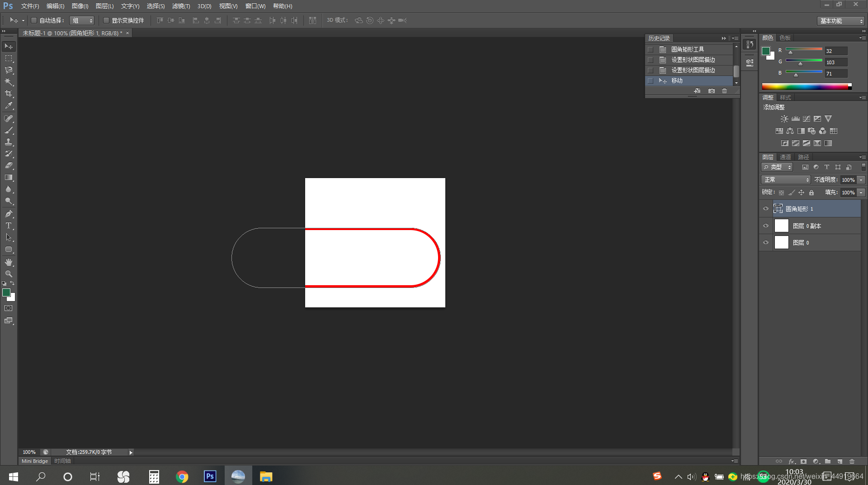Select the History Brush tool

point(9,154)
